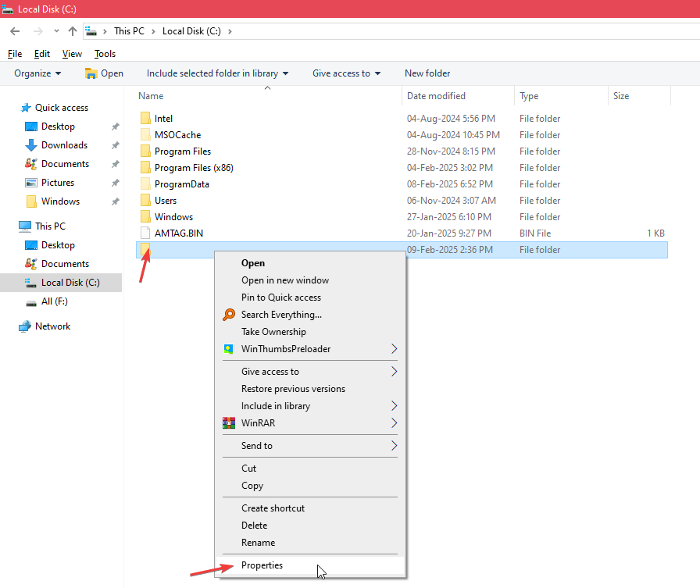The image size is (700, 588).
Task: Click the Program Files (x86) folder icon
Action: click(x=145, y=168)
